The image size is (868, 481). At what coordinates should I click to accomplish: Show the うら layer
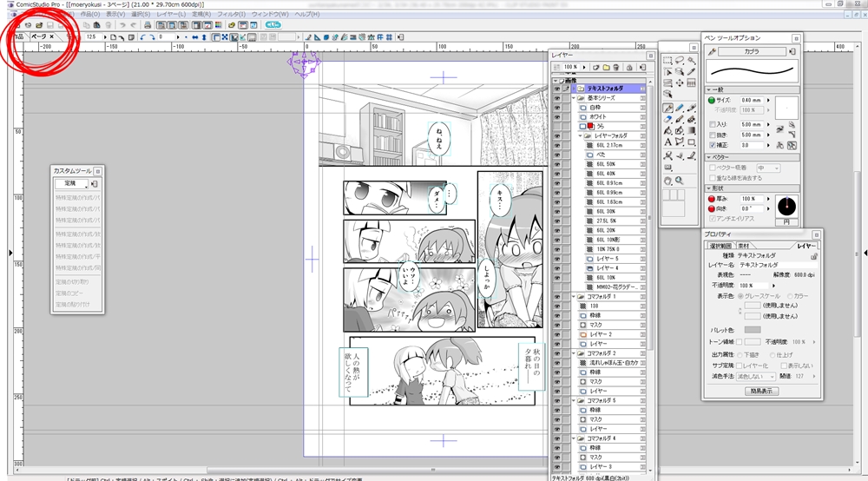click(x=557, y=126)
